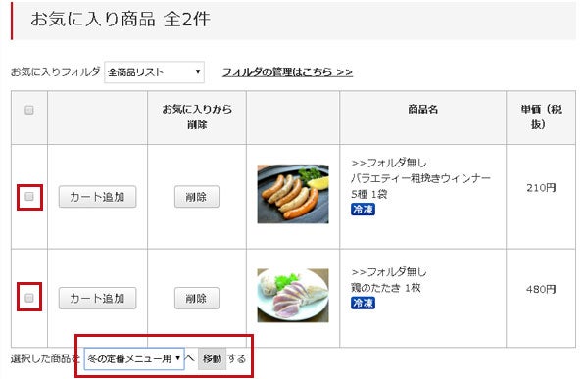This screenshot has height=379, width=588.
Task: Click the 冷凍 badge on sausage product
Action: 363,210
